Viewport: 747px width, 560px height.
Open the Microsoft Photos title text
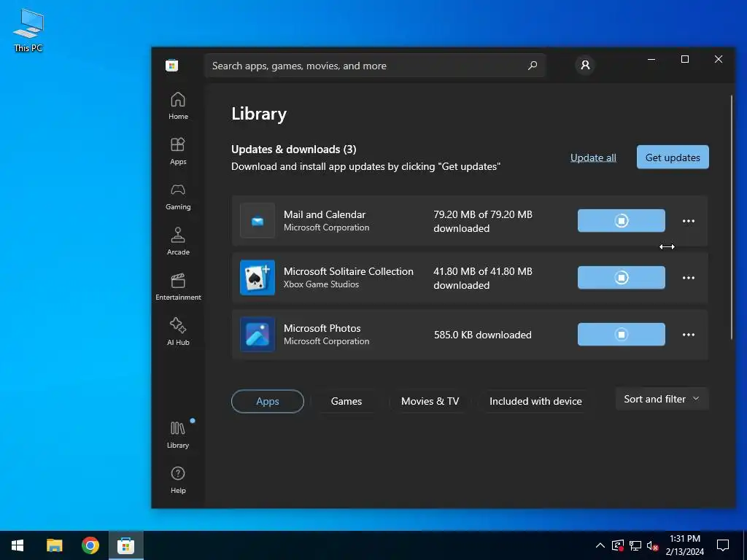322,328
